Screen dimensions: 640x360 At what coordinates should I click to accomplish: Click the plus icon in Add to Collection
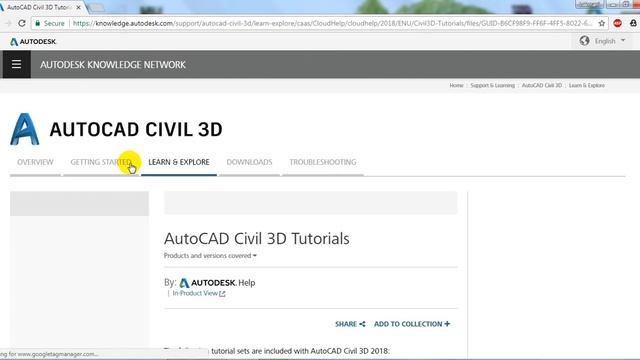pyautogui.click(x=447, y=324)
